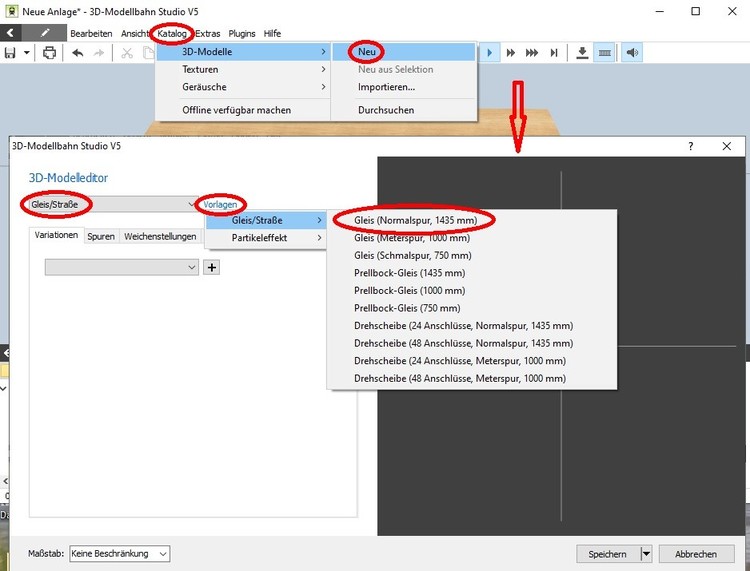Open the arrow menu beside save icon
Viewport: 750px width, 571px height.
pos(27,53)
